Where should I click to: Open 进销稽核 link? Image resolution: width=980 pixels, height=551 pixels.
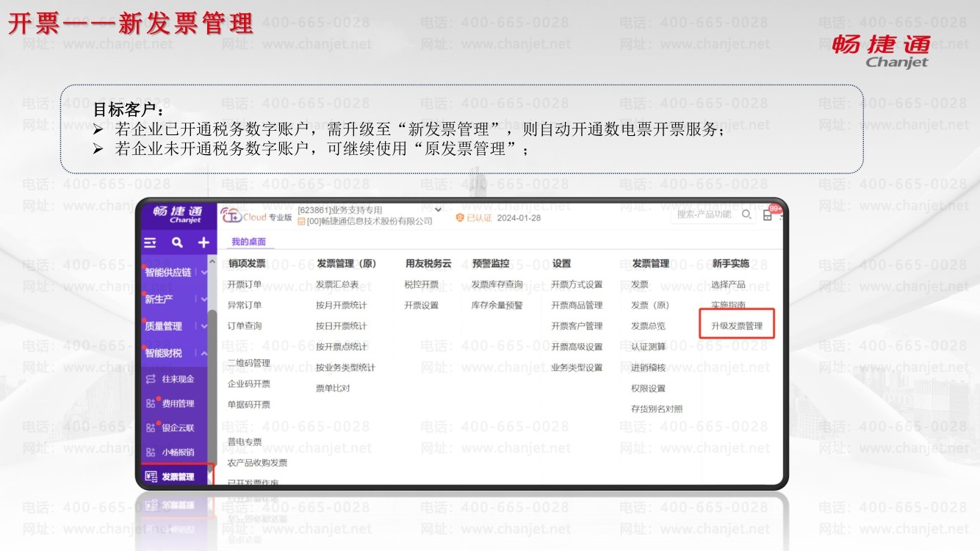[648, 367]
